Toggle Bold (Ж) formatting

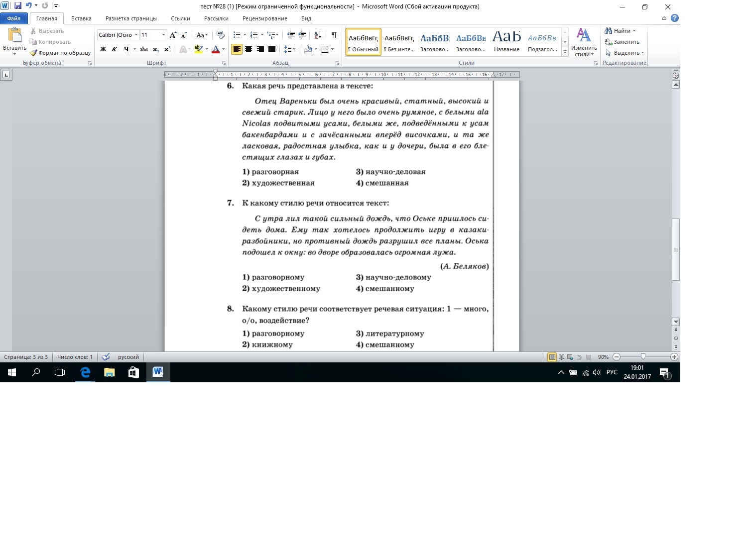click(x=103, y=49)
